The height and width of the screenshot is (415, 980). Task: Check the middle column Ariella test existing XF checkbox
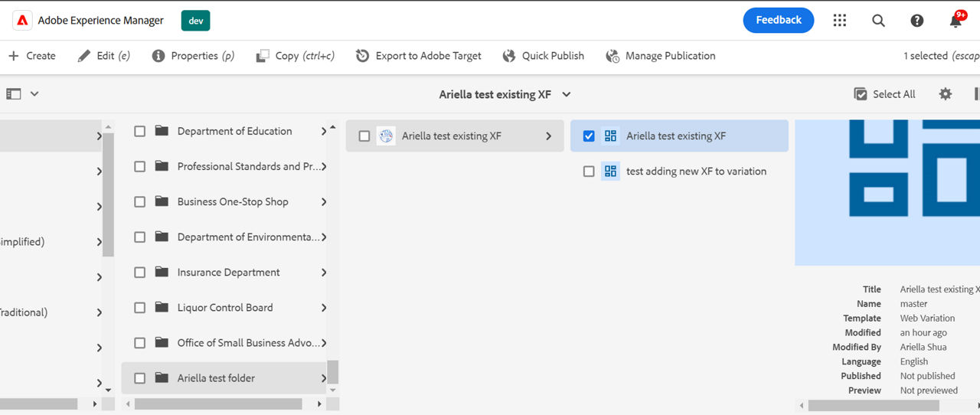pos(364,136)
